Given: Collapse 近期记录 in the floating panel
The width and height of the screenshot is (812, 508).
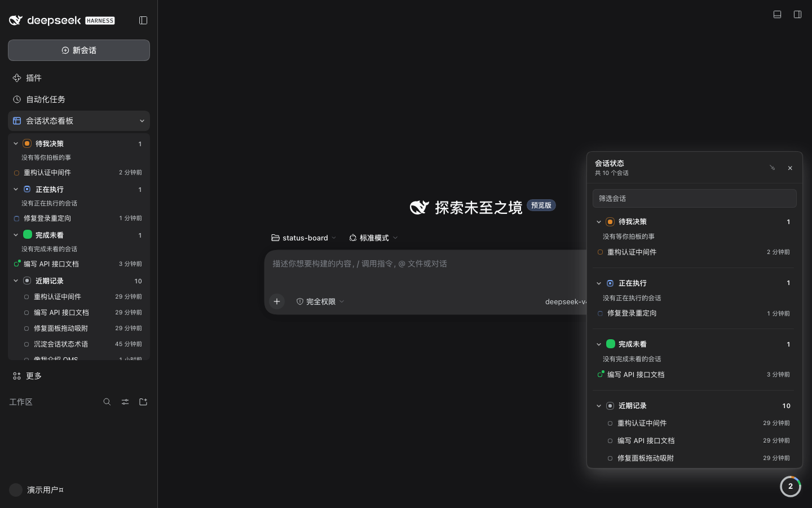Looking at the screenshot, I should click(599, 406).
